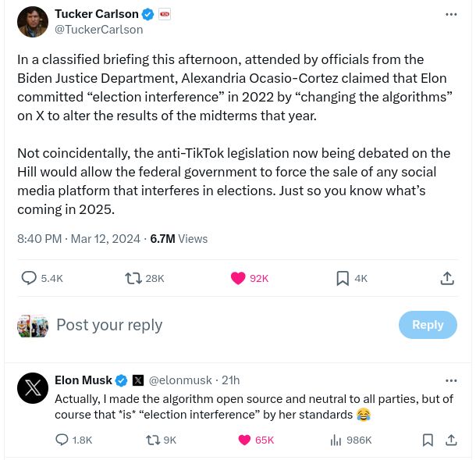Click the comment icon on Elon Musk's reply
This screenshot has height=460, width=476.
click(62, 440)
